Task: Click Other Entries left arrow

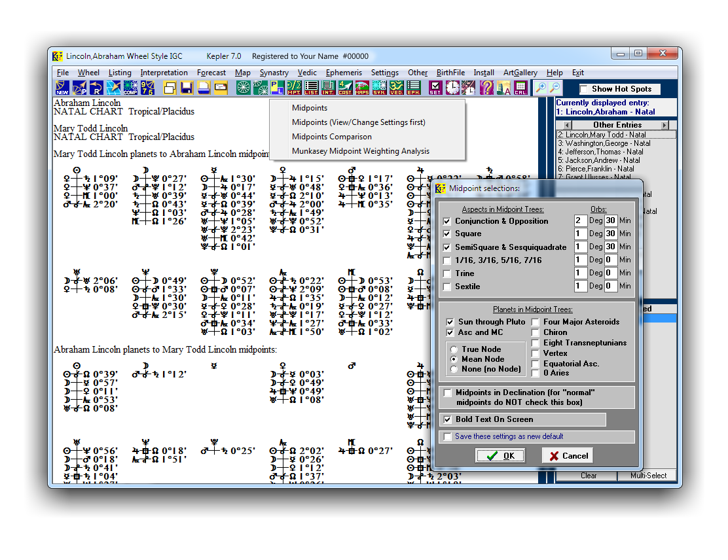Action: coord(568,125)
